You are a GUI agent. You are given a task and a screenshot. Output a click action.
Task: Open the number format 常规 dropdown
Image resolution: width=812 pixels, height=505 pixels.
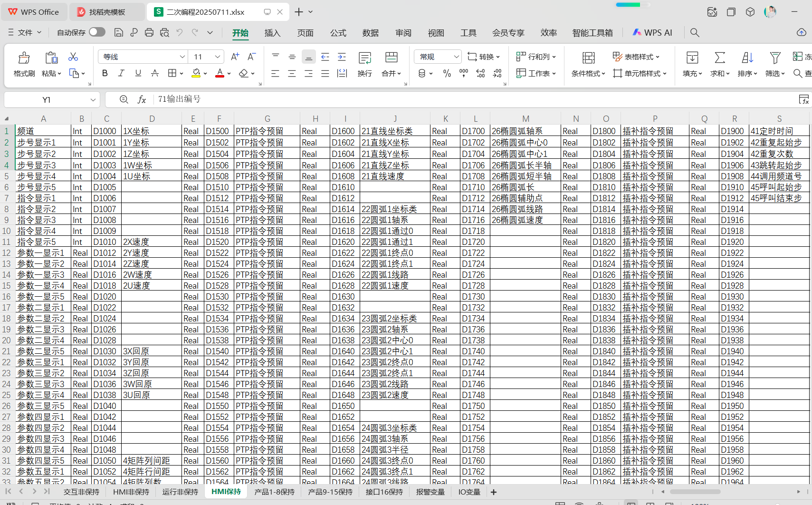[x=456, y=57]
